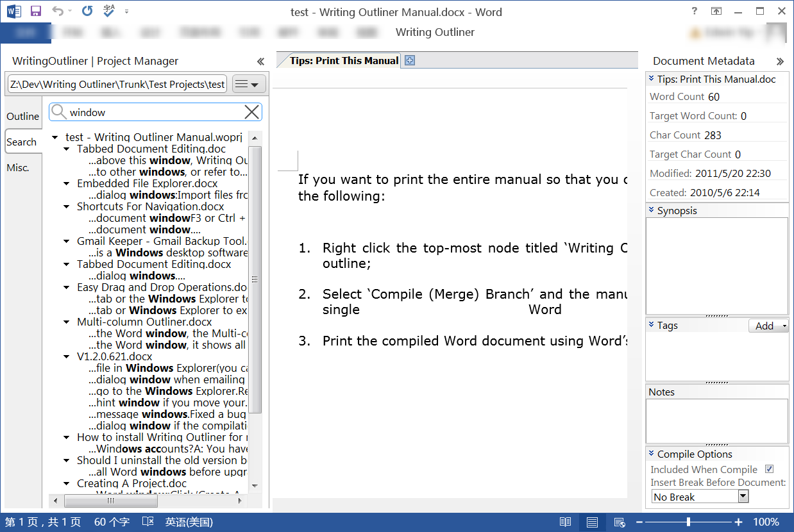Open a new document tab with the plus icon
The height and width of the screenshot is (532, 794).
pos(410,60)
